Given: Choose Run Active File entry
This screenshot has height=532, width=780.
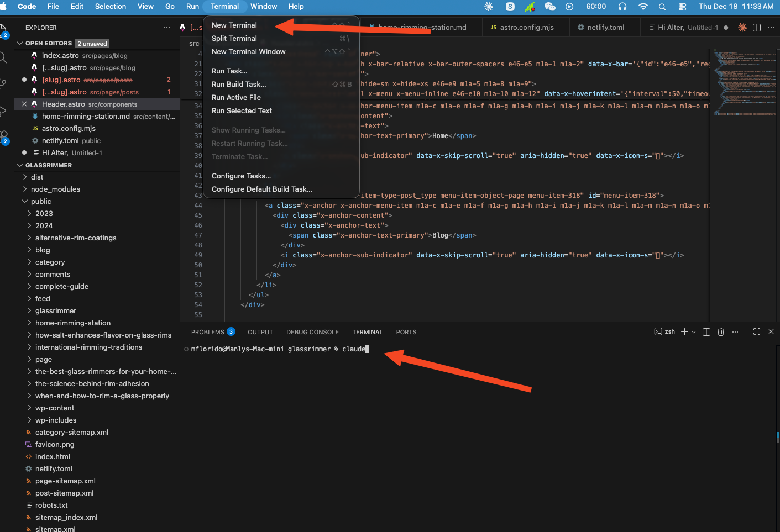Looking at the screenshot, I should (x=281, y=97).
